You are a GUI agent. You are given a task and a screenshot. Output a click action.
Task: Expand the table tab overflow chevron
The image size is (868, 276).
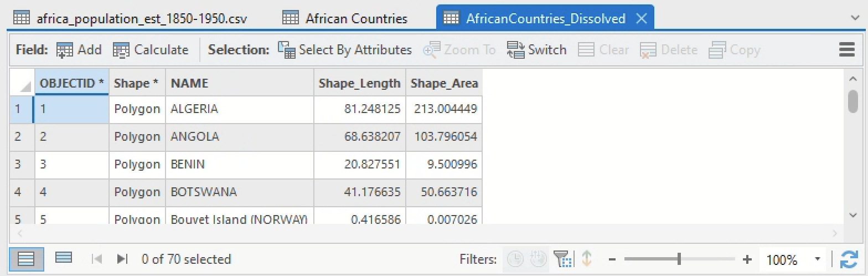[855, 18]
